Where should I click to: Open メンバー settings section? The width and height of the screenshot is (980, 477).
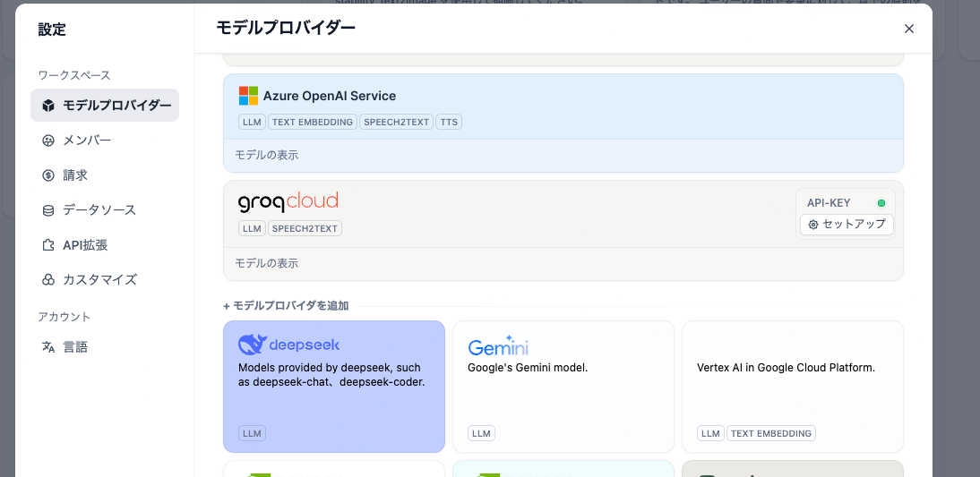(105, 141)
